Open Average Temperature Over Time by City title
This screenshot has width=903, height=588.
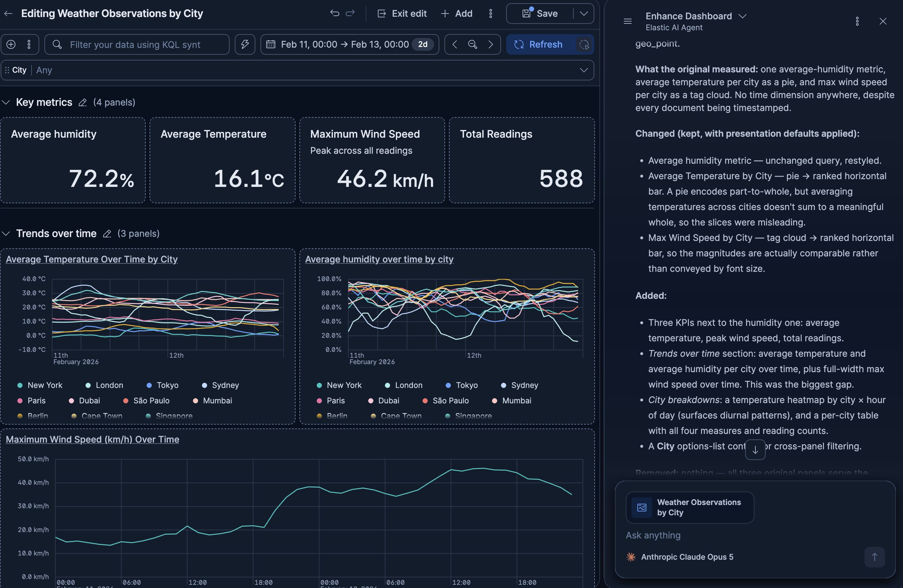click(91, 259)
